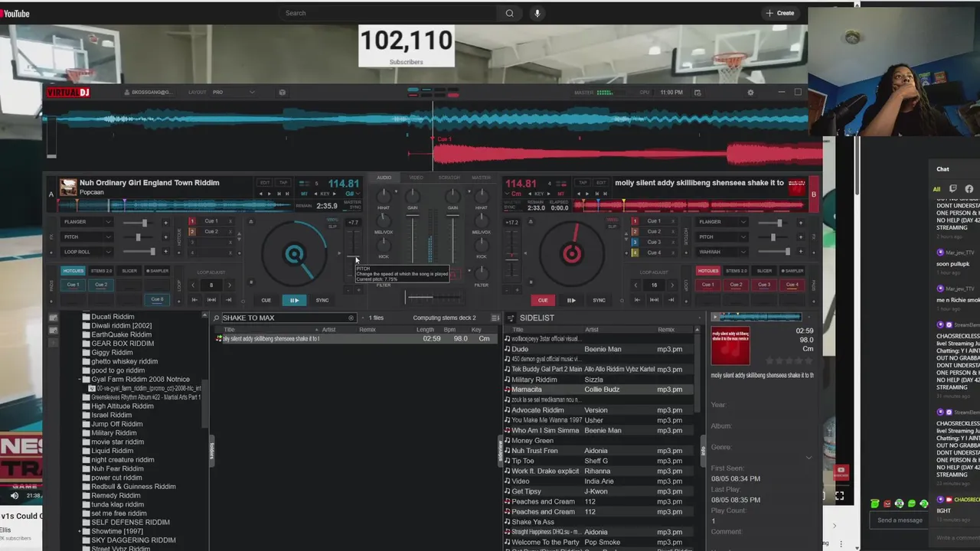
Task: Click deck A eject icon above jog wheel
Action: coord(250,222)
